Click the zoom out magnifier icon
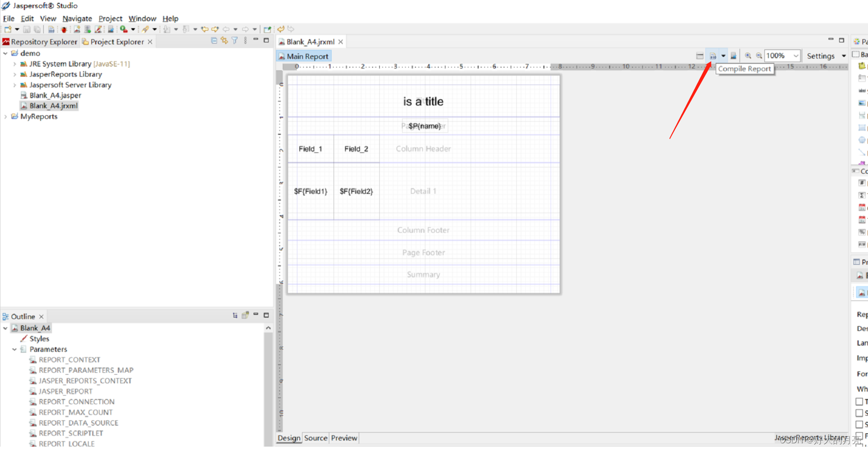 coord(759,56)
